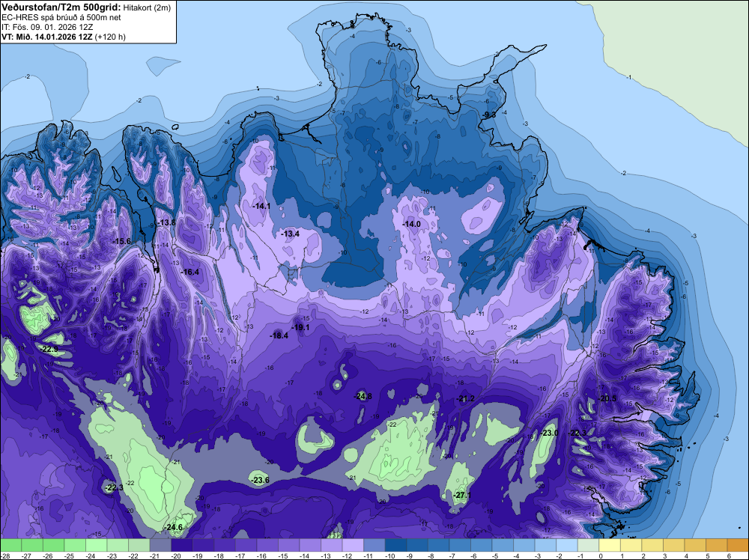Click the -13.4 temperature label
This screenshot has width=749, height=560.
[x=291, y=234]
